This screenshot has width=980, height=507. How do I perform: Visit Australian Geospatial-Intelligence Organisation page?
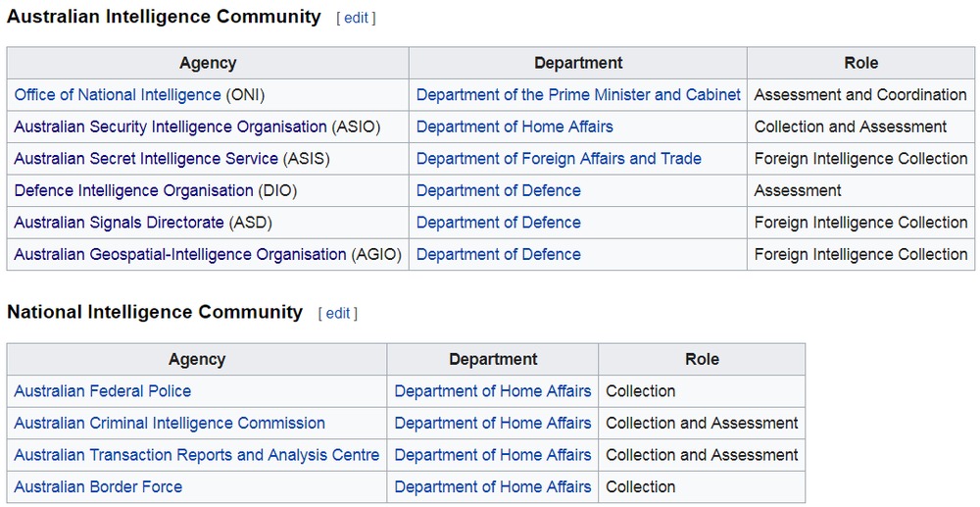click(180, 254)
